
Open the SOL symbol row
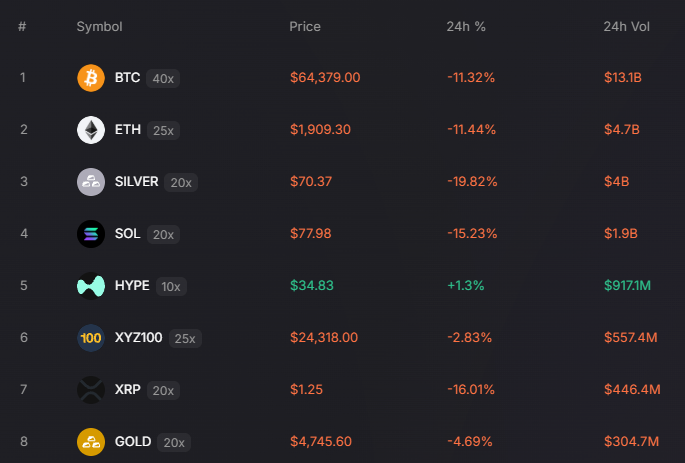[127, 233]
